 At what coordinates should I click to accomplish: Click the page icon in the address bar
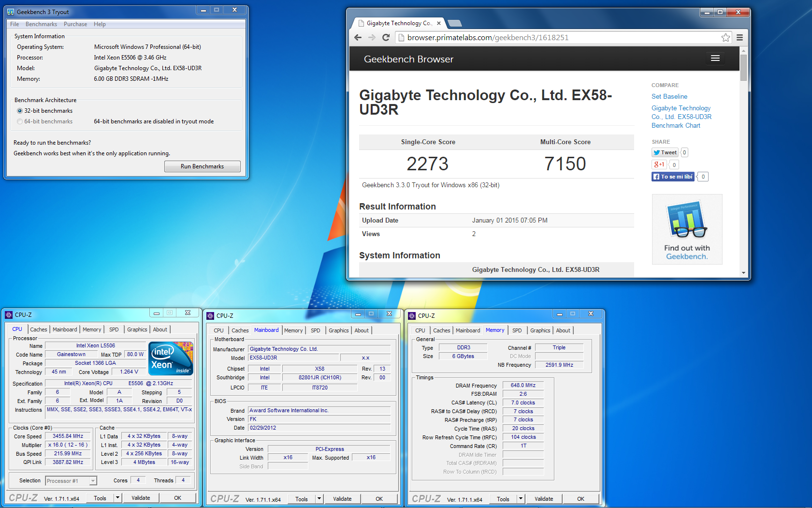click(401, 38)
